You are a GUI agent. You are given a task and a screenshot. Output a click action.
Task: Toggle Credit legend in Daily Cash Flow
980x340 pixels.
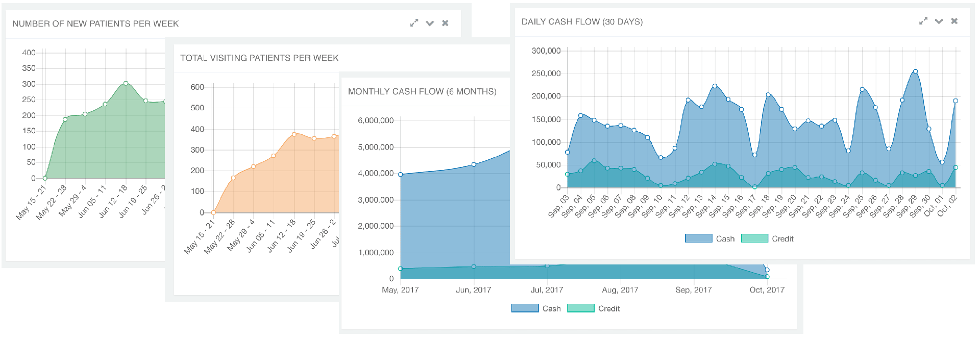(x=767, y=238)
